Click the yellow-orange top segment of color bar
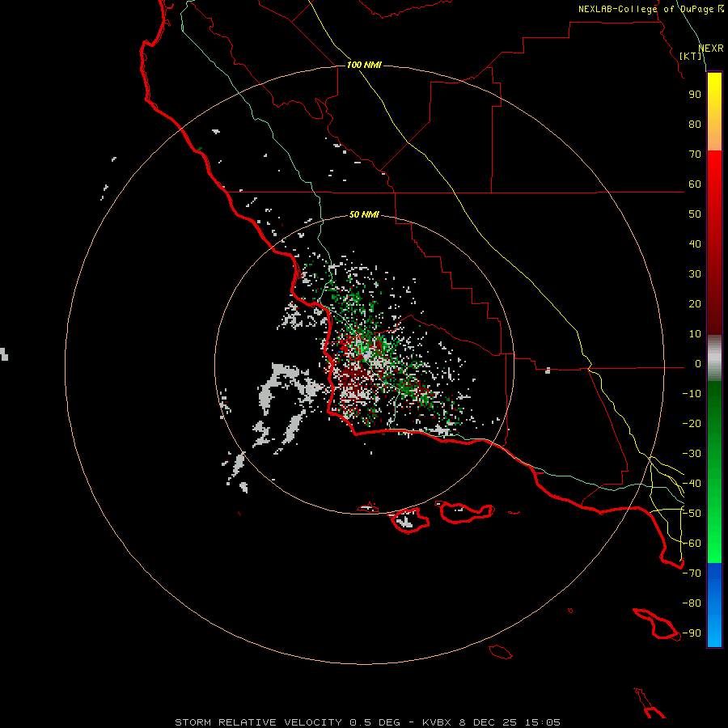This screenshot has width=728, height=728. [714, 112]
